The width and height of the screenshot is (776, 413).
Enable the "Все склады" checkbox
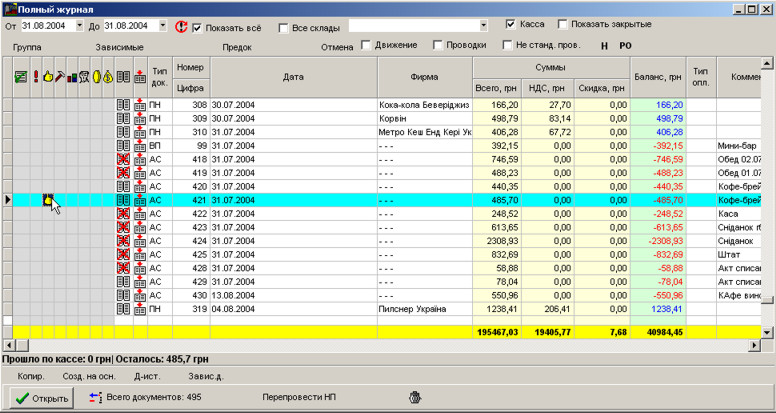click(284, 26)
